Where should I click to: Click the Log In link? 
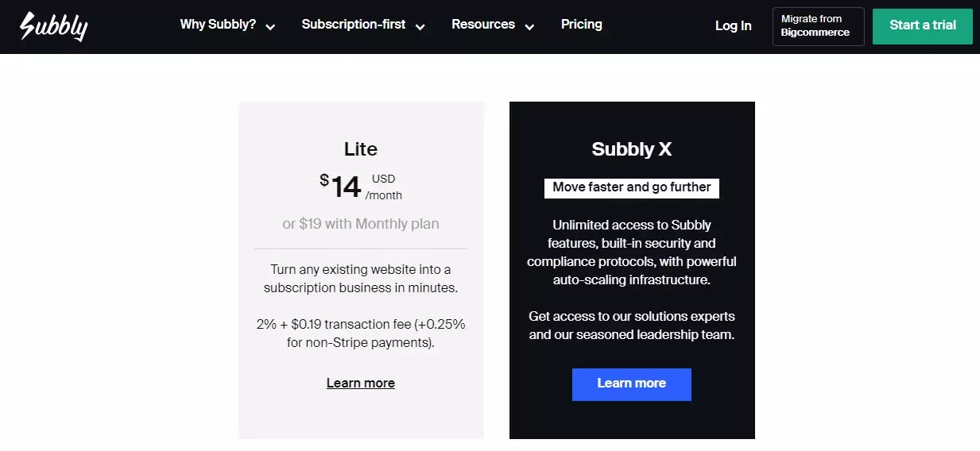point(733,26)
